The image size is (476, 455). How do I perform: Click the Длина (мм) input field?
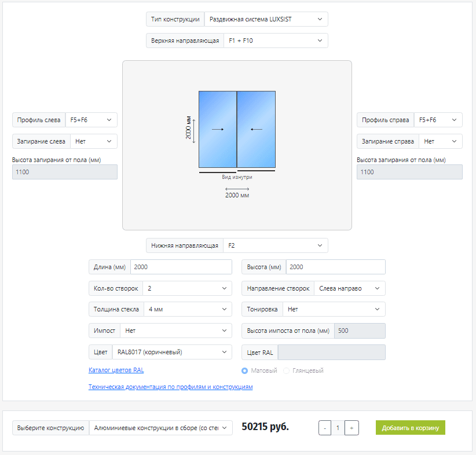click(181, 267)
